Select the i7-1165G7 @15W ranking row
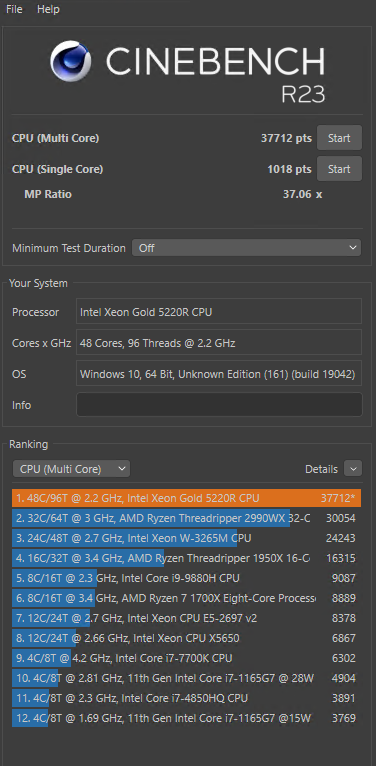376x766 pixels. point(187,719)
